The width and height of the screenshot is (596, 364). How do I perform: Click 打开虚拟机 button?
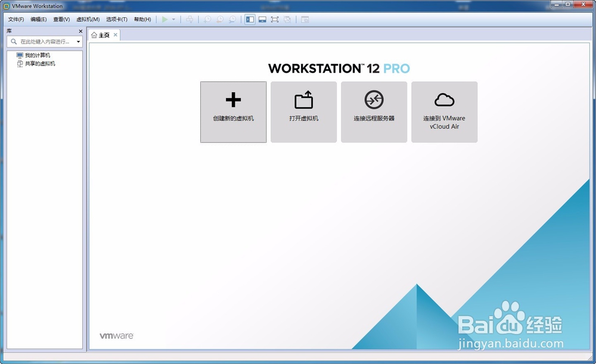pyautogui.click(x=304, y=112)
